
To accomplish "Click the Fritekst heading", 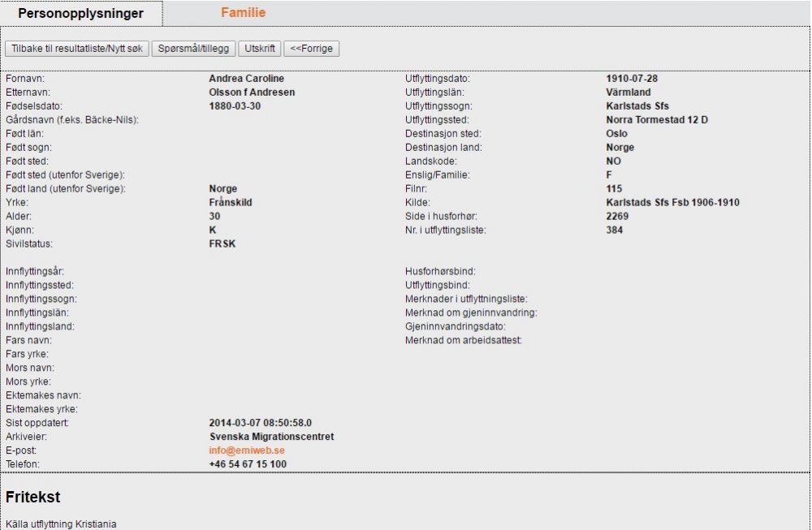I will pyautogui.click(x=32, y=497).
